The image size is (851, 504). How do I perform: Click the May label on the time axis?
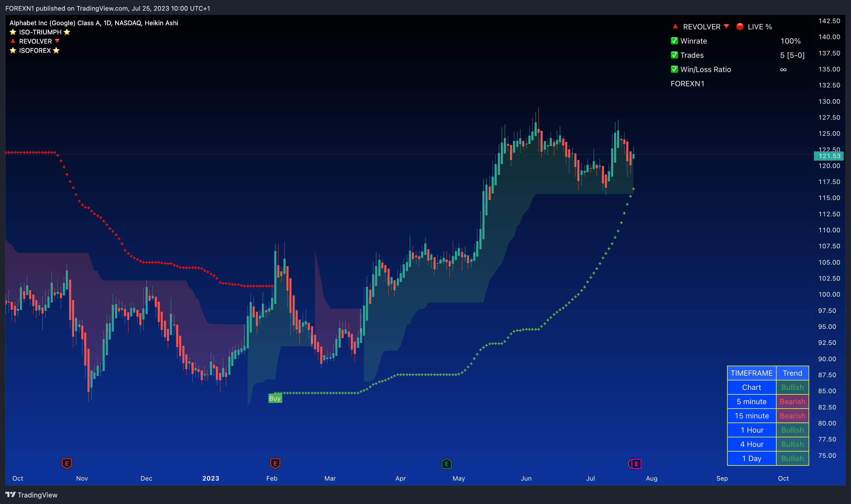click(458, 478)
